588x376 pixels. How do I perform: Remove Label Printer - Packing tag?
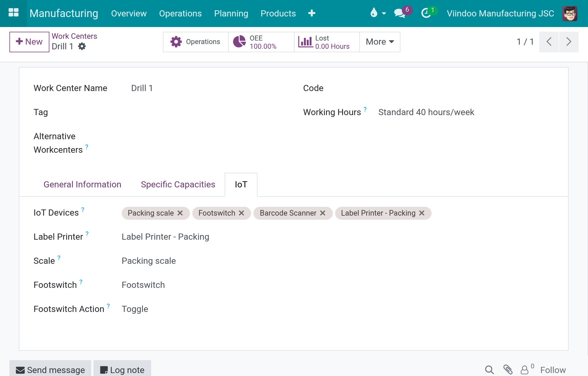422,213
